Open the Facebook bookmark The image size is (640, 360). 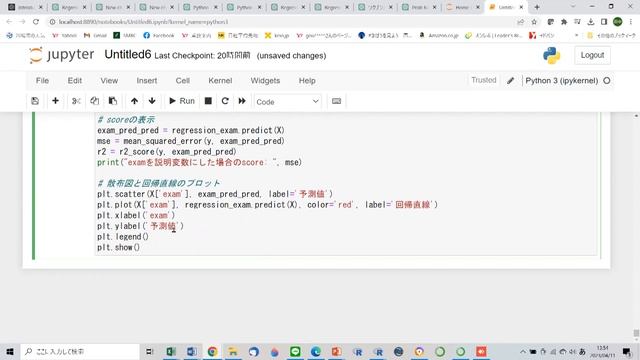(159, 36)
